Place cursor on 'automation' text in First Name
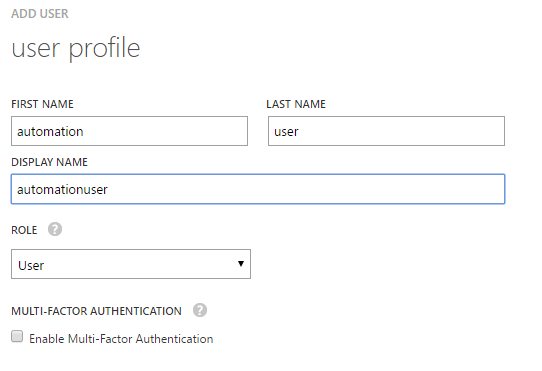 (50, 132)
